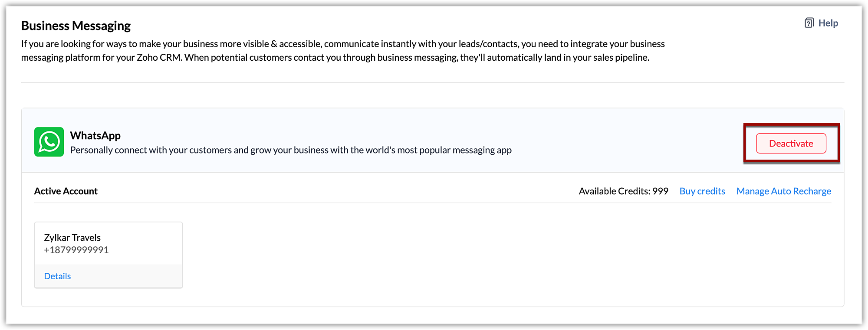Click the WhatsApp tagline about connecting customers
This screenshot has height=330, width=868.
tap(291, 150)
